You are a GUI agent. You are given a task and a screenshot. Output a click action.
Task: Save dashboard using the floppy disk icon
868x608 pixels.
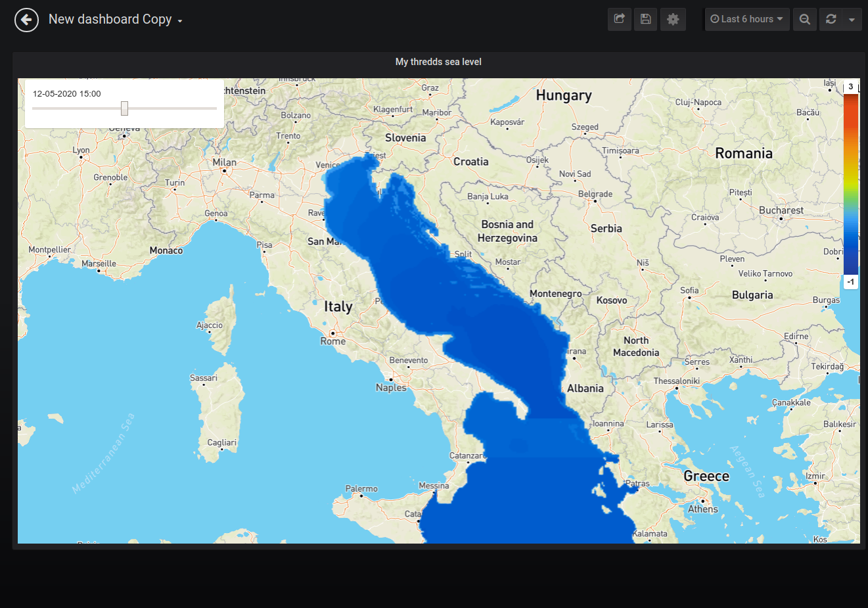(x=646, y=19)
